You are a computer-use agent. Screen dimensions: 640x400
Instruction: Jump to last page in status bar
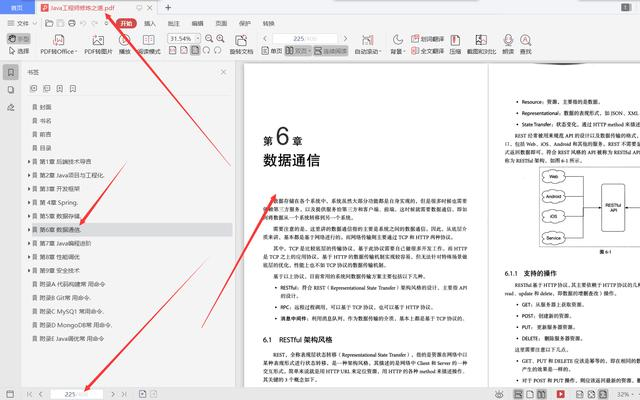coord(124,394)
